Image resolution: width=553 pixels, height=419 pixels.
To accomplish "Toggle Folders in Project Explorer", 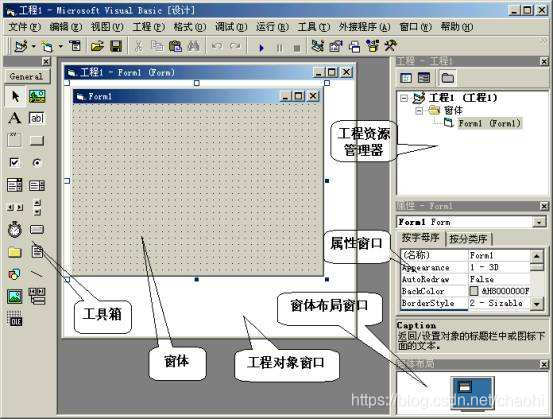I will (448, 78).
